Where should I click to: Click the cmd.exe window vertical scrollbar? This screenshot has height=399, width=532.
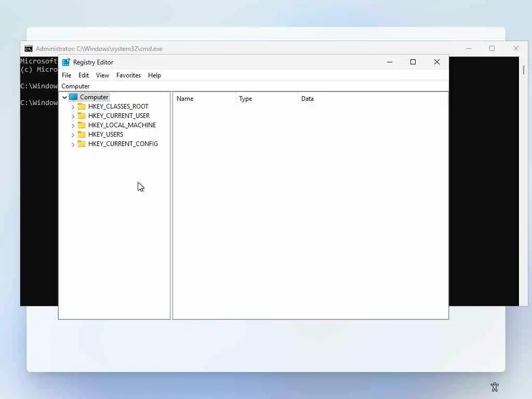tap(524, 181)
